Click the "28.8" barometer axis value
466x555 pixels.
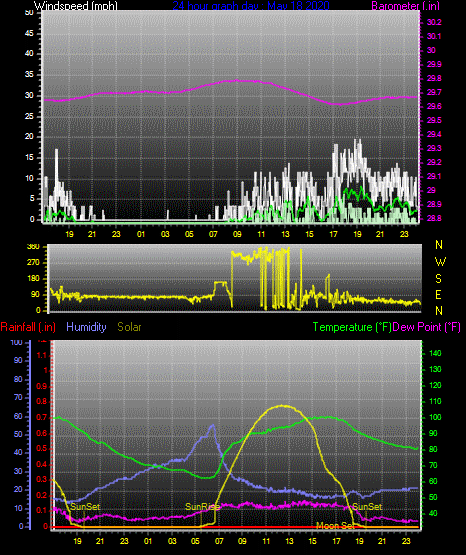point(434,218)
